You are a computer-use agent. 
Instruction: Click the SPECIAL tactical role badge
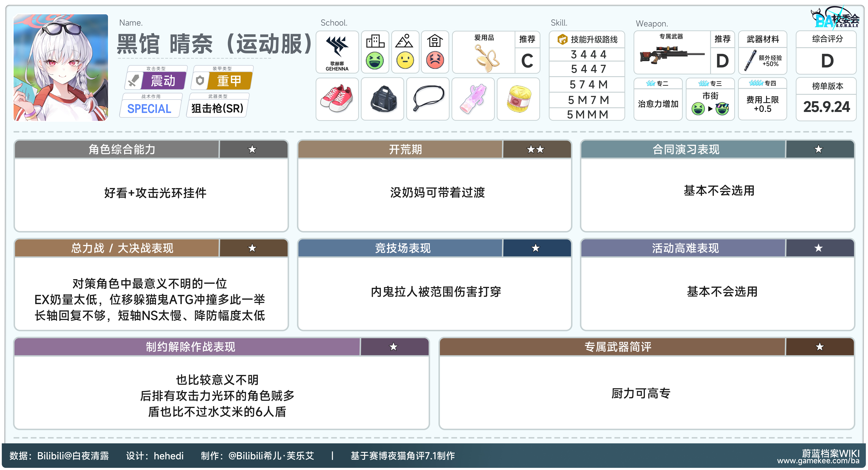pyautogui.click(x=149, y=109)
